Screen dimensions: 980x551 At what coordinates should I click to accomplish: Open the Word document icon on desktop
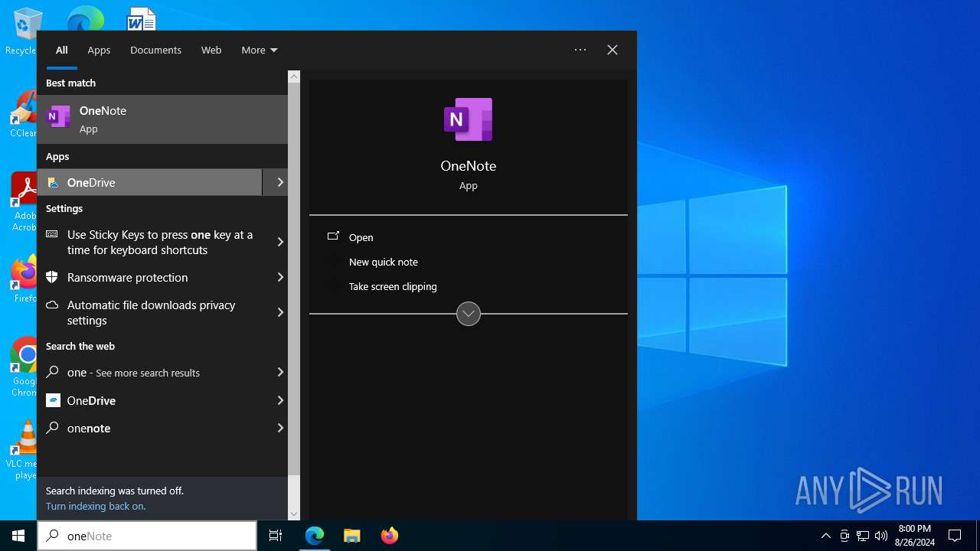tap(142, 18)
